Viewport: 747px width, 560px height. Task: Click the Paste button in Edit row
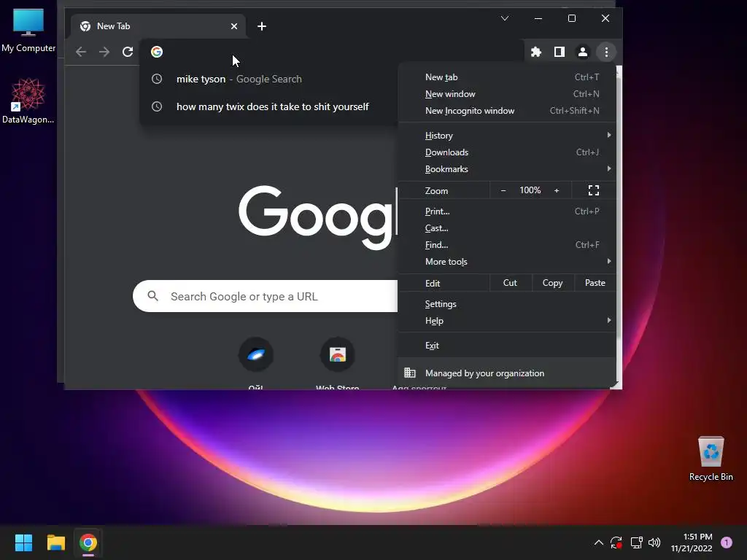[x=595, y=283]
